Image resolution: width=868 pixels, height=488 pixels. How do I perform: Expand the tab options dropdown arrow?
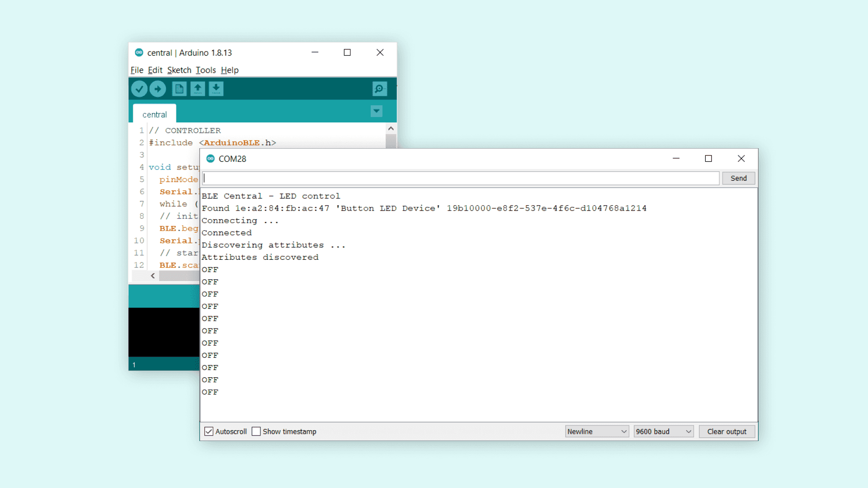coord(376,111)
